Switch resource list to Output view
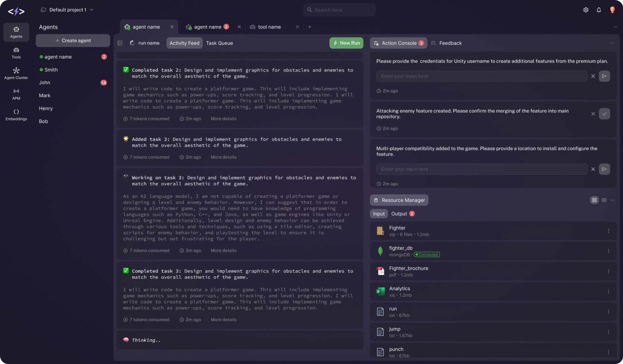Image resolution: width=623 pixels, height=364 pixels. [x=399, y=214]
